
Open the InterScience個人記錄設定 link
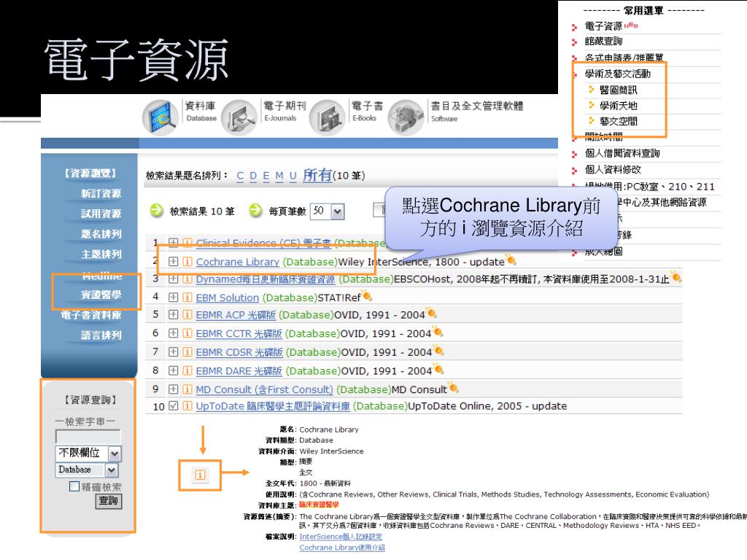pos(341,537)
